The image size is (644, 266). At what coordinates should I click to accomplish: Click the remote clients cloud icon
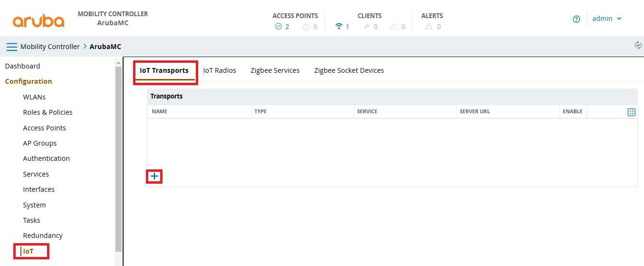[394, 27]
